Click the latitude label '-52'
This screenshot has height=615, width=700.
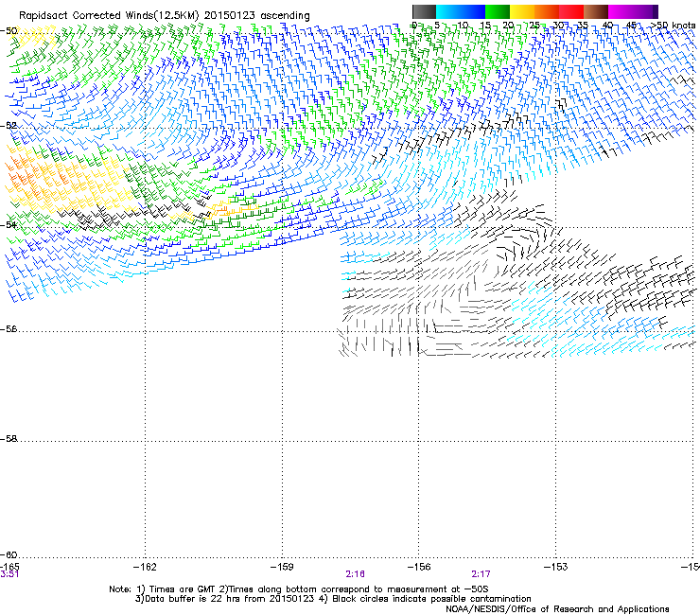click(x=9, y=126)
